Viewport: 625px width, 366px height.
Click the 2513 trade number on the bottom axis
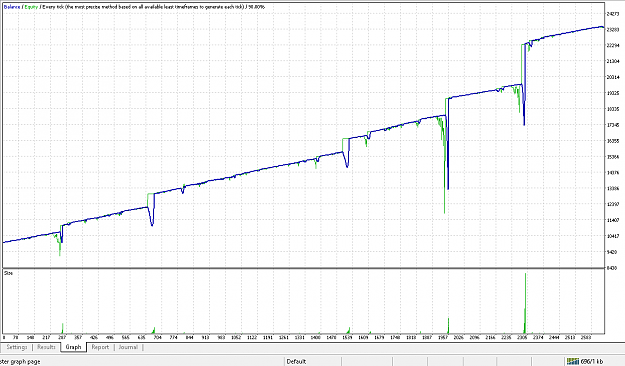(x=570, y=337)
